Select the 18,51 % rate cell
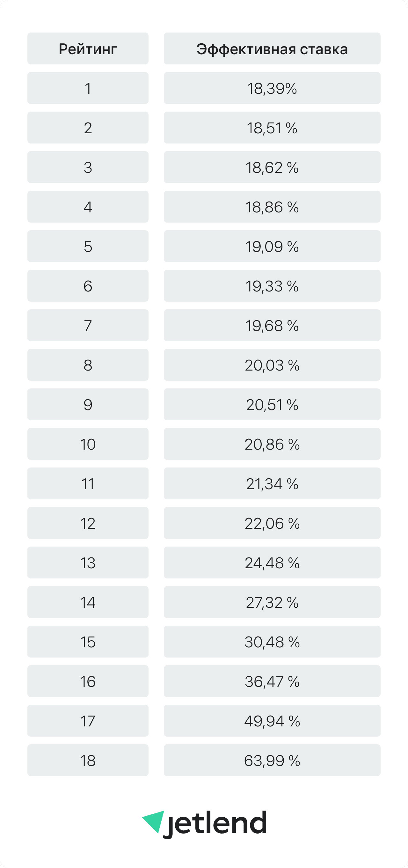Image resolution: width=408 pixels, height=868 pixels. coord(272,128)
